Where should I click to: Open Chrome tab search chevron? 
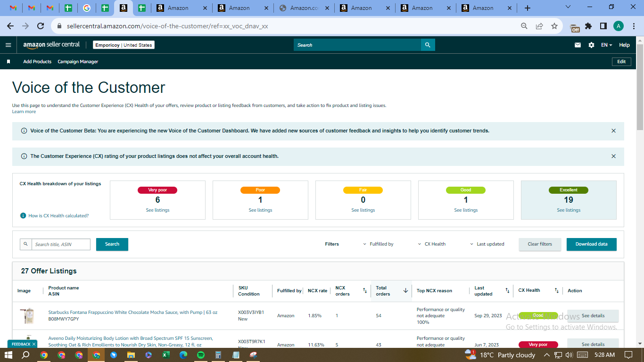coord(568,7)
